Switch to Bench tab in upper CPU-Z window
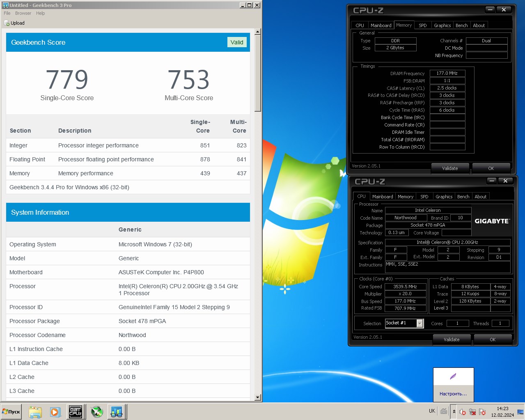Image resolution: width=525 pixels, height=420 pixels. [x=461, y=25]
